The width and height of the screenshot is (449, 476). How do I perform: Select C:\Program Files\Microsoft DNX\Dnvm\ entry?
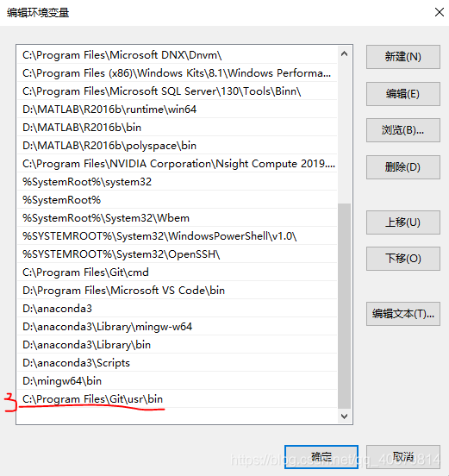pos(178,55)
